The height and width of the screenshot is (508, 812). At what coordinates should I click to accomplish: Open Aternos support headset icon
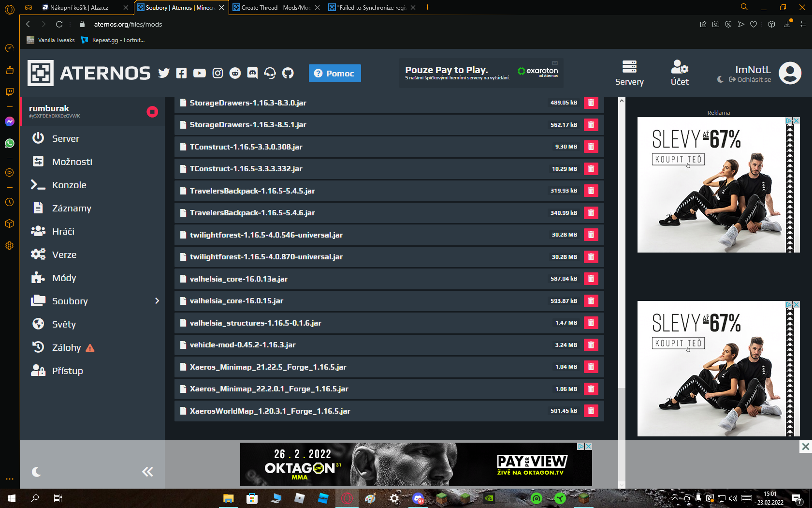[x=270, y=73]
